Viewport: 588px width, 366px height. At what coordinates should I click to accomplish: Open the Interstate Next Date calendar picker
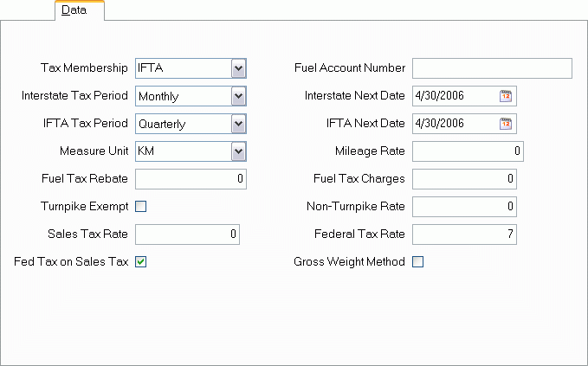coord(506,96)
